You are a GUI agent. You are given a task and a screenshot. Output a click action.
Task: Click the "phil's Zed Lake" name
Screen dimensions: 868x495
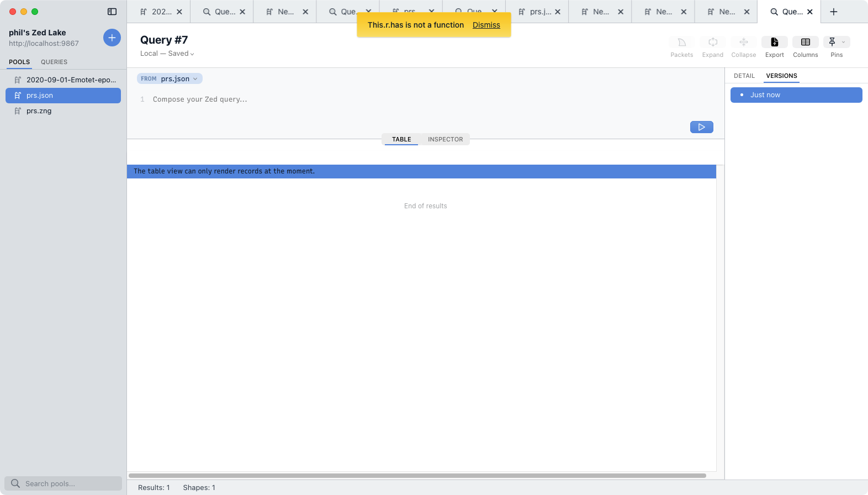point(38,33)
